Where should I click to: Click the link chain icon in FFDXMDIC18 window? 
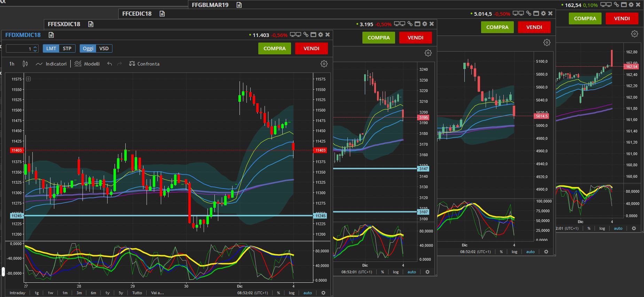tap(306, 35)
